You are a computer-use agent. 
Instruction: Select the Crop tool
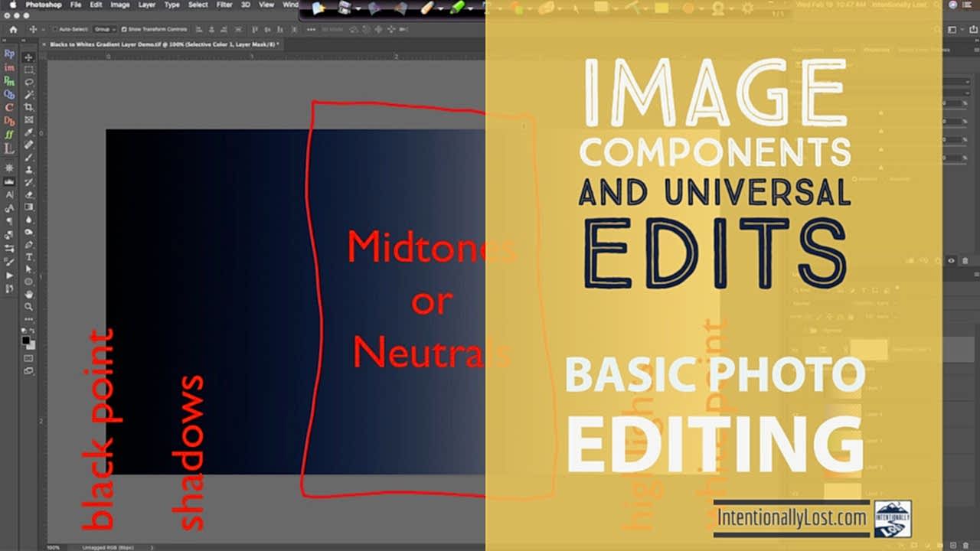click(28, 105)
